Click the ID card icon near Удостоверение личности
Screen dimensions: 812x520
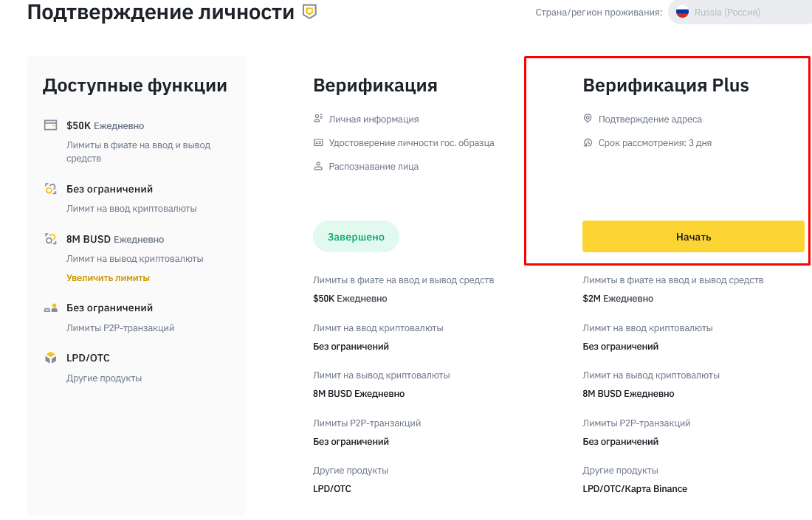(x=318, y=142)
